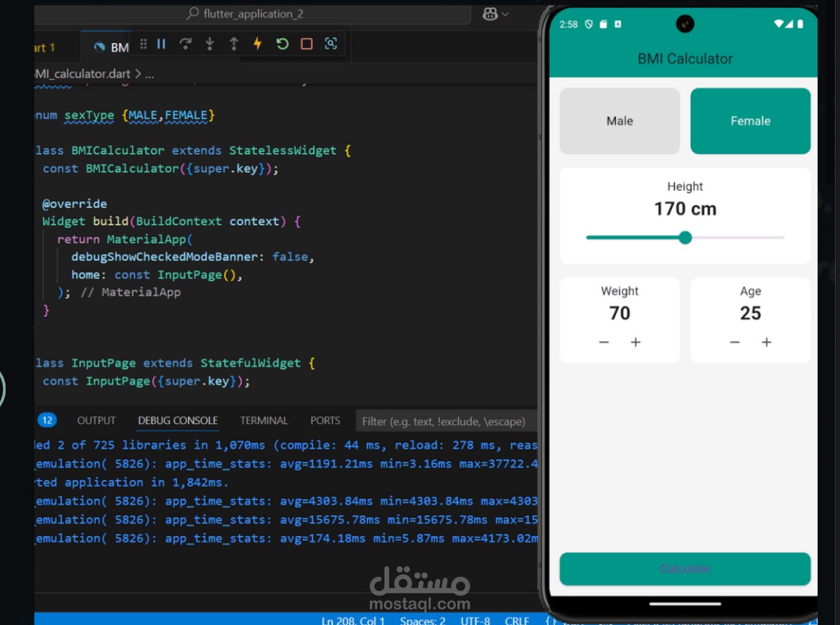This screenshot has width=840, height=625.
Task: Stop debugging with the red square icon
Action: [x=307, y=44]
